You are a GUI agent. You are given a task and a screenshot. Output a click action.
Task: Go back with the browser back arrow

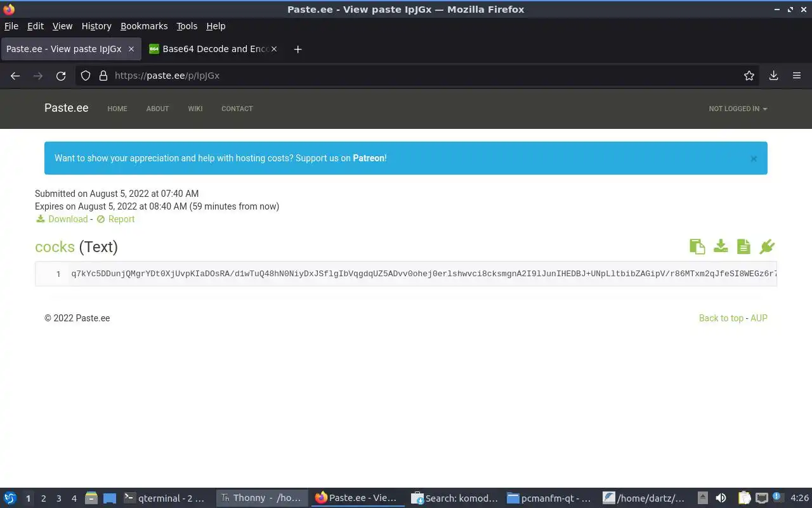pyautogui.click(x=15, y=76)
